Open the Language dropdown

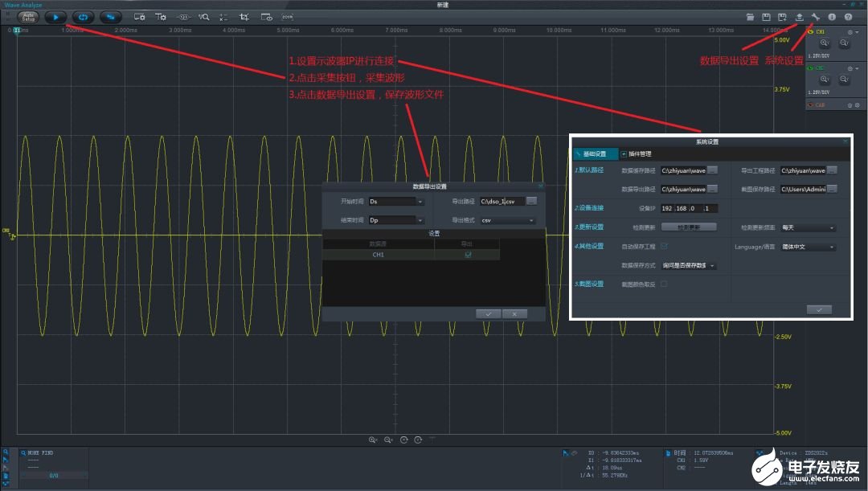pyautogui.click(x=809, y=247)
